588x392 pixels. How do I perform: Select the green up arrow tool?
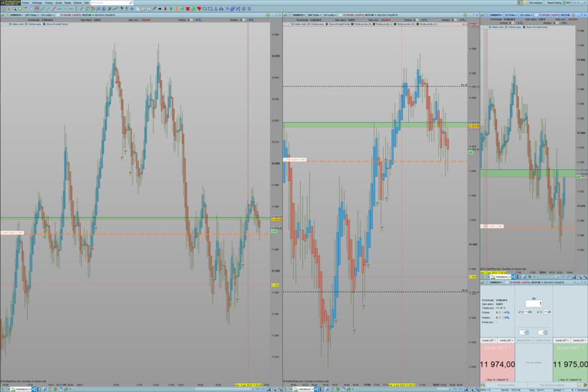(x=171, y=9)
